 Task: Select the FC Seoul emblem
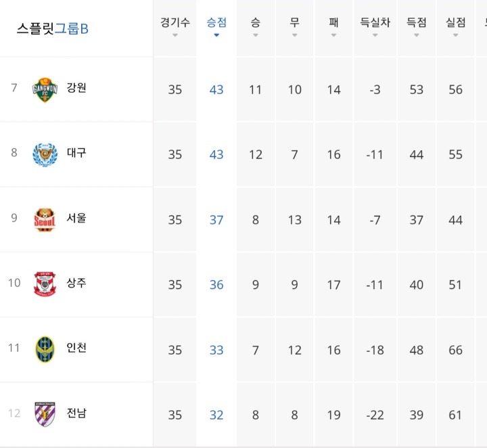point(45,220)
